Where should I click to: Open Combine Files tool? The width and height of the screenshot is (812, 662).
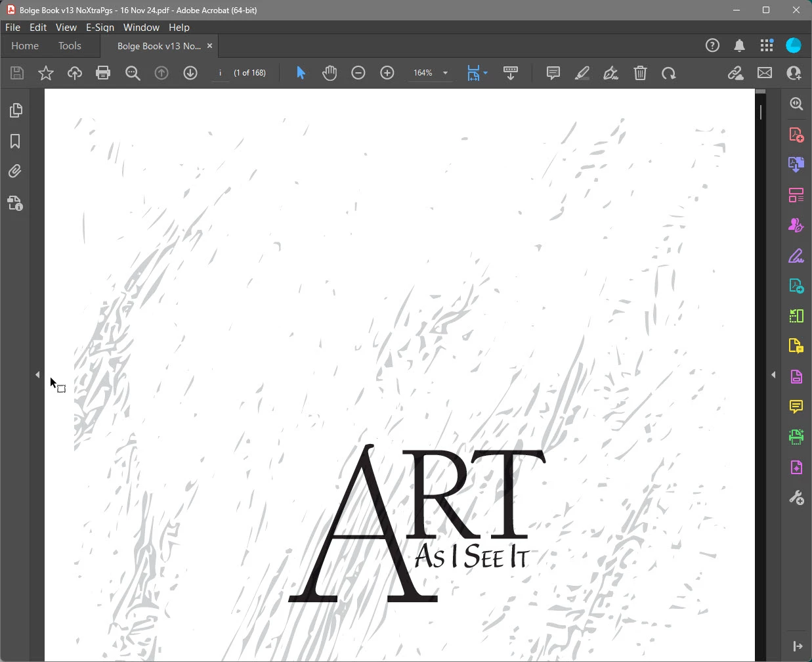[x=796, y=164]
